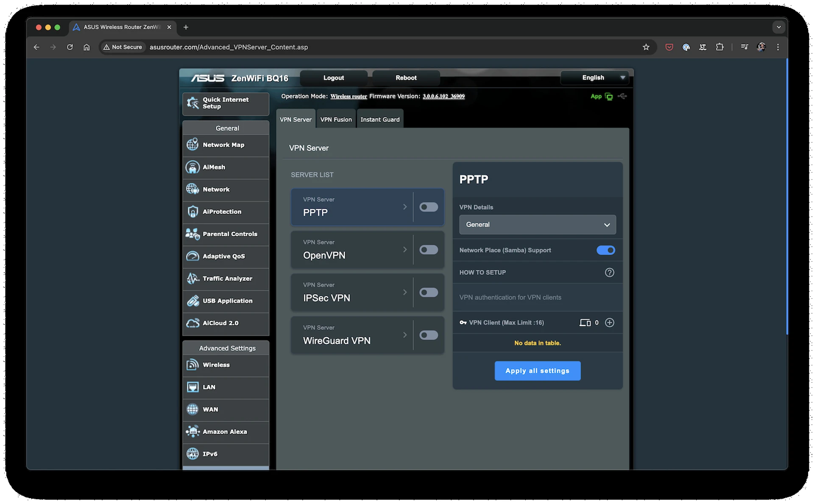Screen dimensions: 814x504
Task: Open browser Extensions puzzle icon
Action: (719, 47)
